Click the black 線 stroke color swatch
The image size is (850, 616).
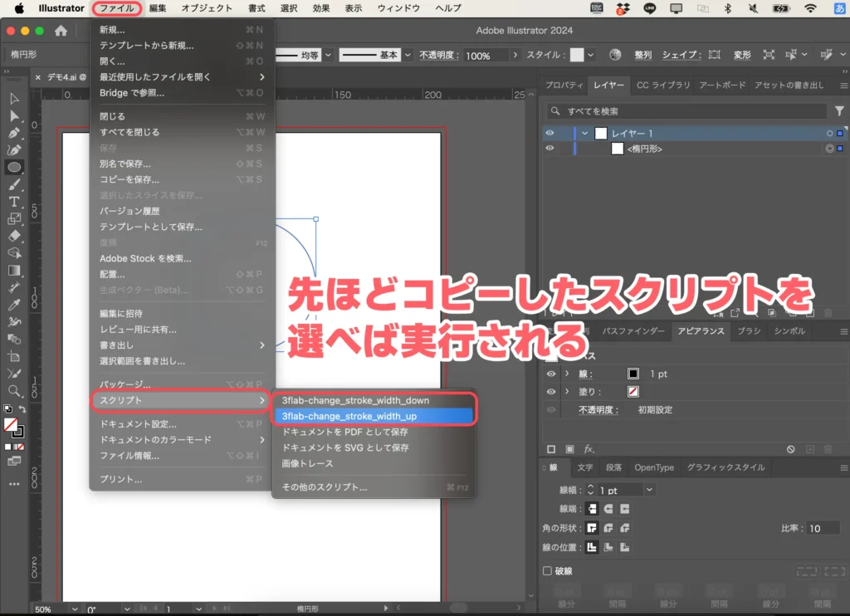[x=633, y=374]
